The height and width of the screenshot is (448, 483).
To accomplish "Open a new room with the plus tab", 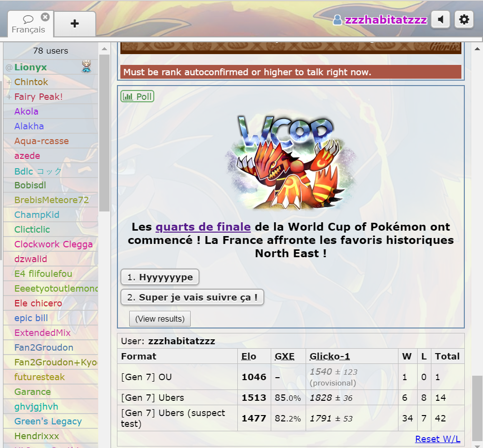I will pyautogui.click(x=75, y=24).
